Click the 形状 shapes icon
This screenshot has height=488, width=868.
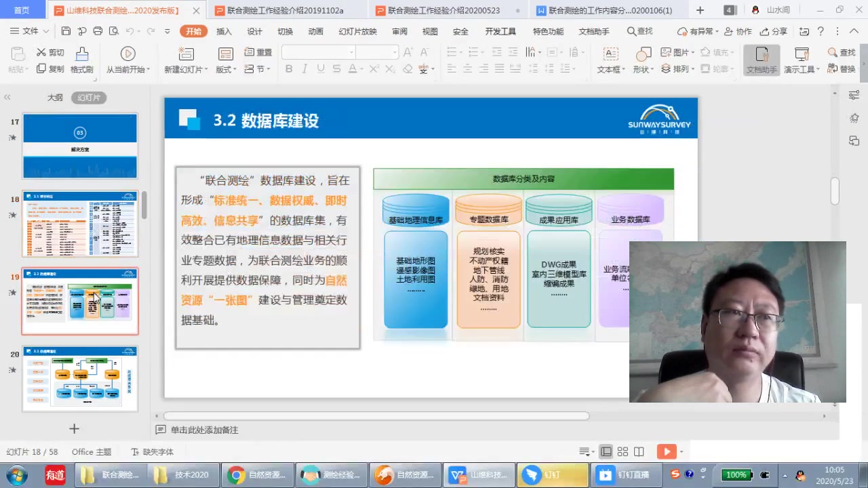pos(643,54)
